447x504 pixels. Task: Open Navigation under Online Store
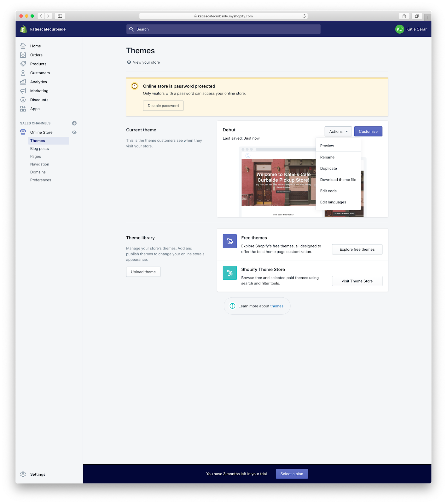(40, 164)
